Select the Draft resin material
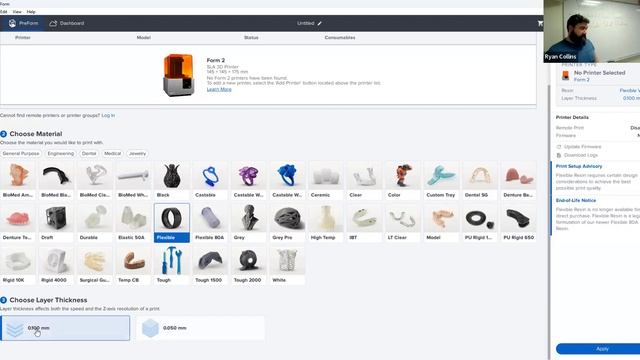640x360 pixels. (x=56, y=222)
